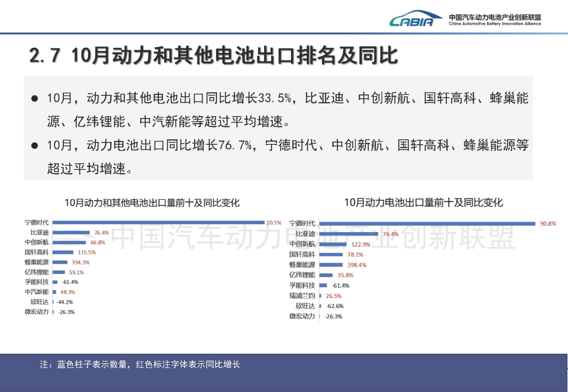Click 欣旺达 label beside -62.6%

[x=306, y=306]
